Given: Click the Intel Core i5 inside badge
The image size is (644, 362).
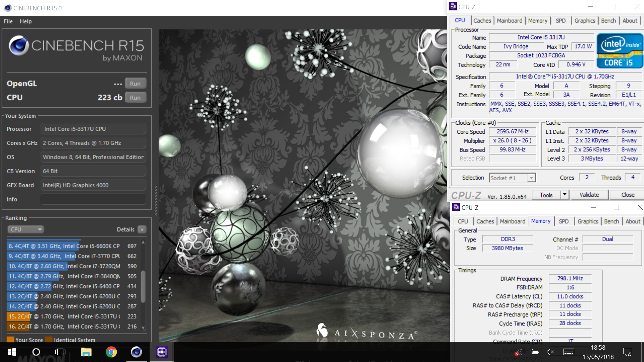Looking at the screenshot, I should pyautogui.click(x=620, y=51).
